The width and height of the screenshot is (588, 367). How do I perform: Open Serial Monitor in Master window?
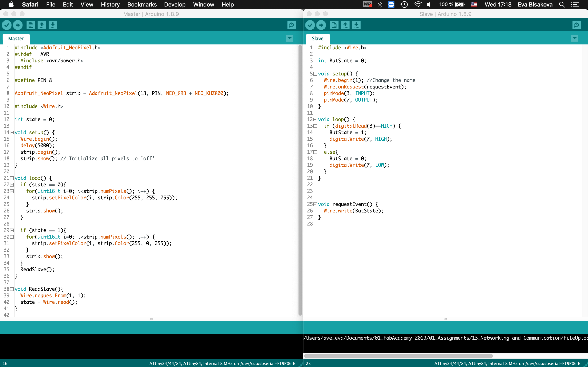(291, 25)
